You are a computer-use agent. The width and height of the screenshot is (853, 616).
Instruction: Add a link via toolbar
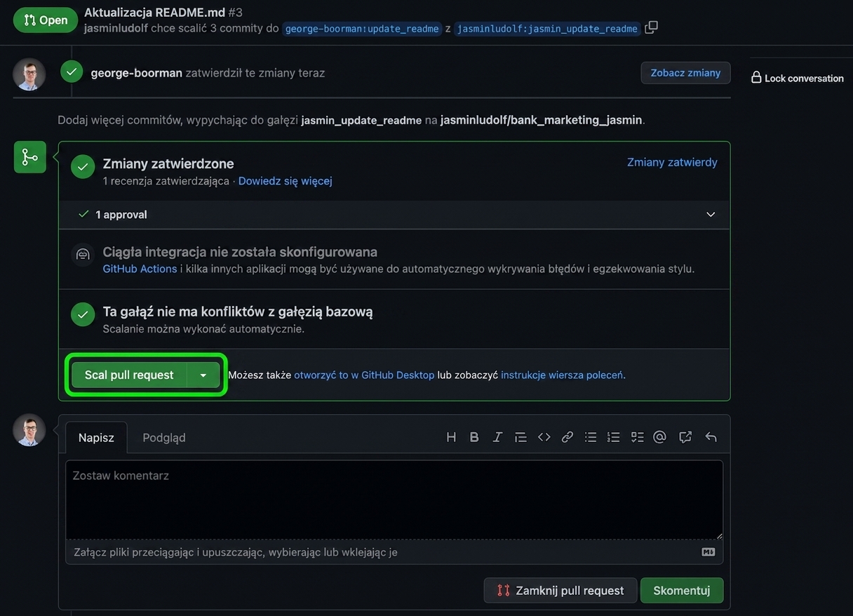pos(567,437)
